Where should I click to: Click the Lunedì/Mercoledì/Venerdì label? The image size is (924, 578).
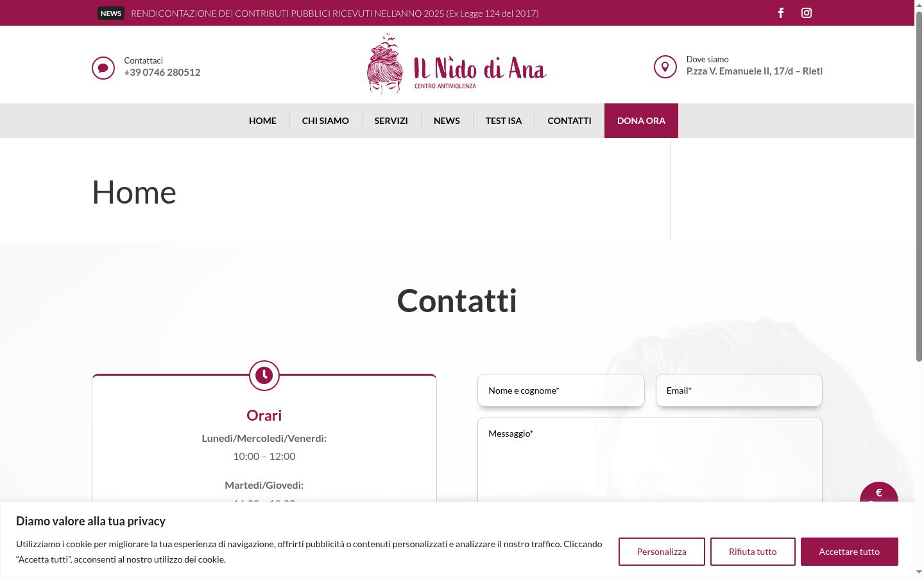click(x=264, y=439)
